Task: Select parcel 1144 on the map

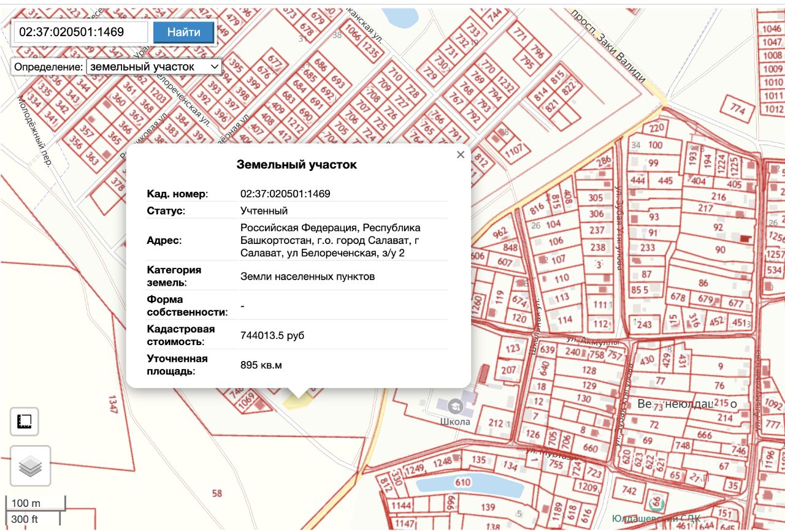Action: [x=401, y=506]
